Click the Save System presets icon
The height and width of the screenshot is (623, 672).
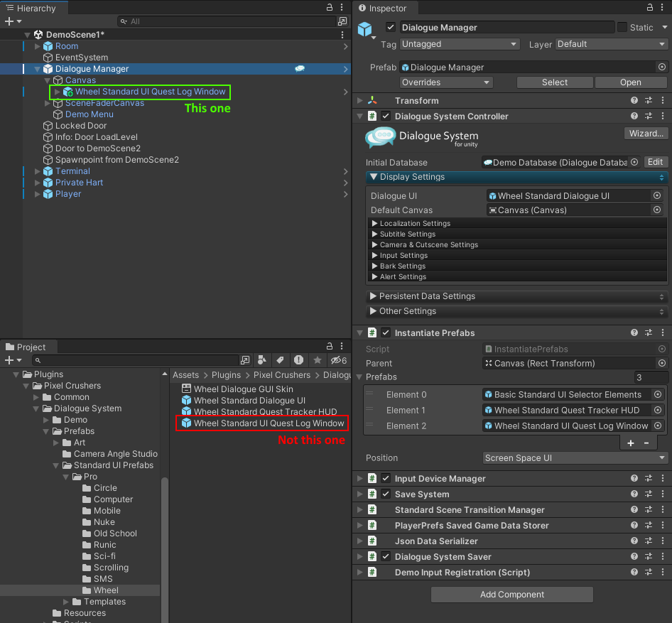(649, 494)
